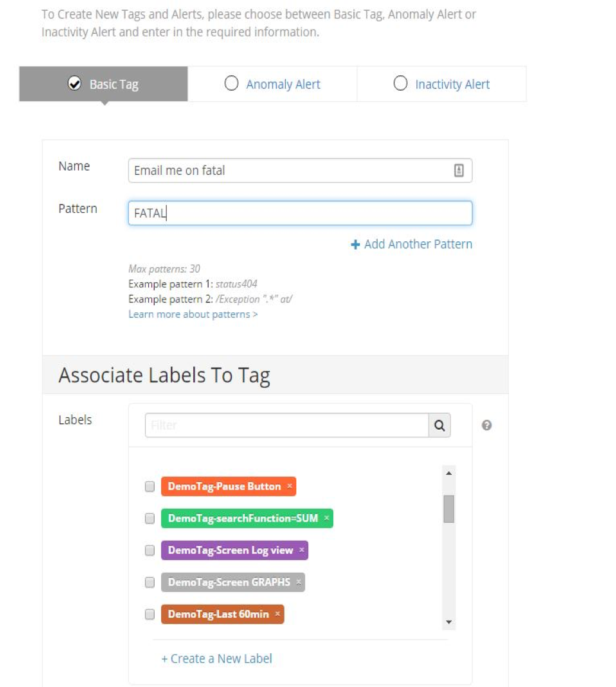Viewport: 616px width, 687px height.
Task: Select the Anomaly Alert radio option
Action: tap(231, 84)
